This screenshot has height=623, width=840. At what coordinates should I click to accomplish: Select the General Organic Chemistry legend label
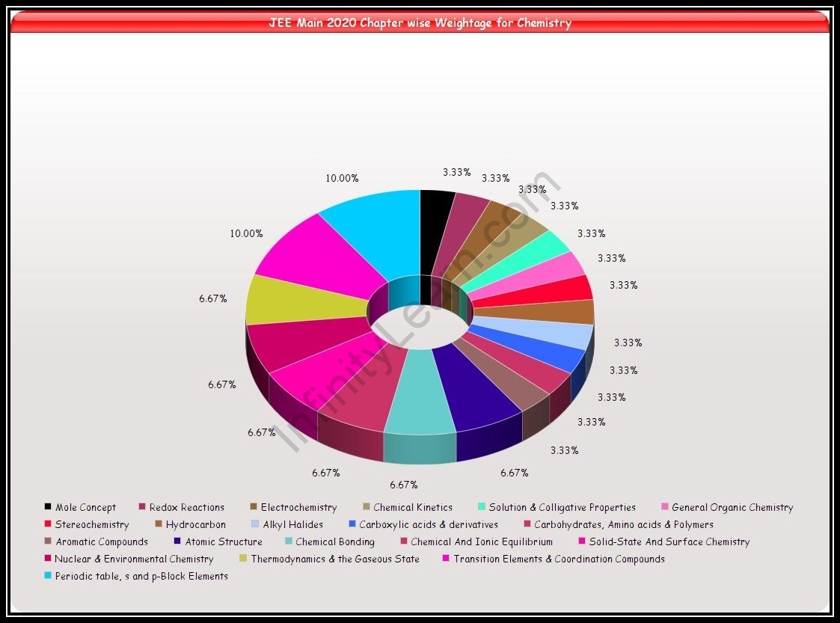(732, 507)
